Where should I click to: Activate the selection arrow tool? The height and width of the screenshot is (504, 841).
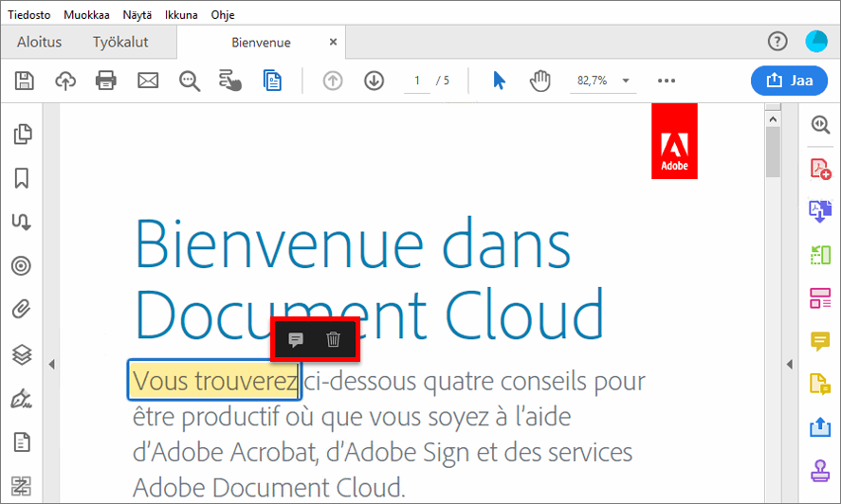(x=499, y=81)
